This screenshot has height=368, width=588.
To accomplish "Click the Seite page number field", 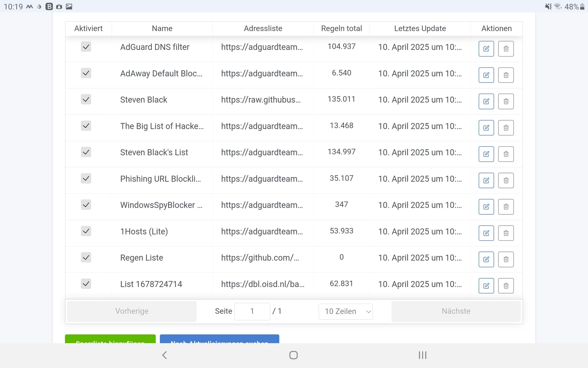I will click(252, 312).
